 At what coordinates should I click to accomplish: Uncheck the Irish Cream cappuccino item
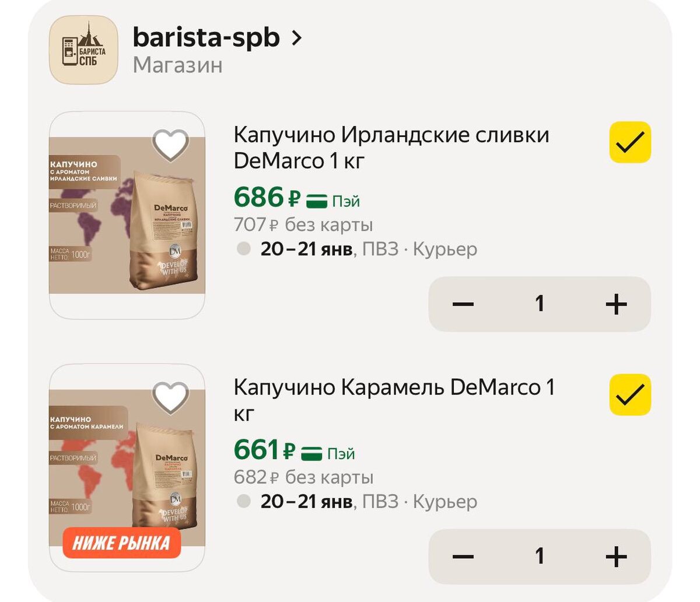coord(630,142)
